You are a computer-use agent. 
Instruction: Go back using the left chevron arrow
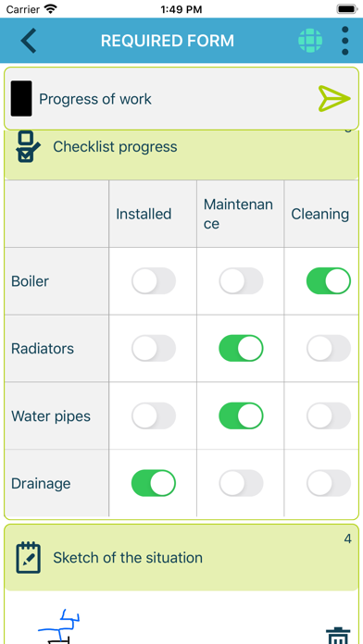point(29,41)
